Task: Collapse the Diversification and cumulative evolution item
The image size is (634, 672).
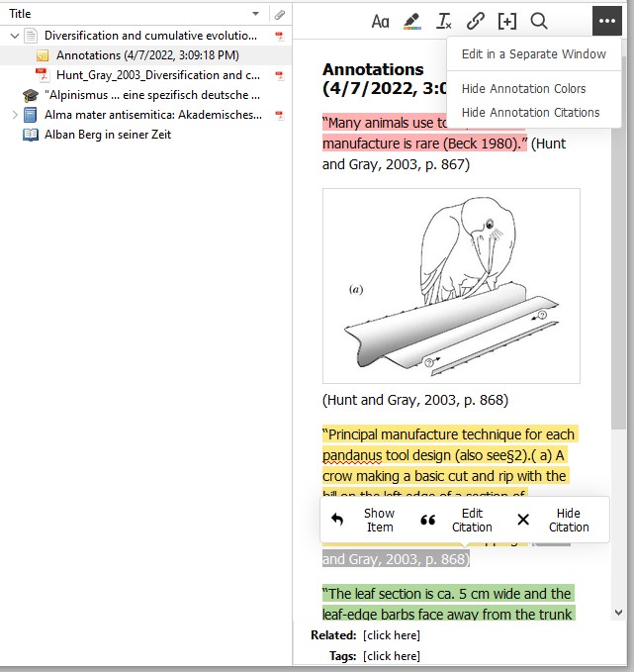Action: 14,36
